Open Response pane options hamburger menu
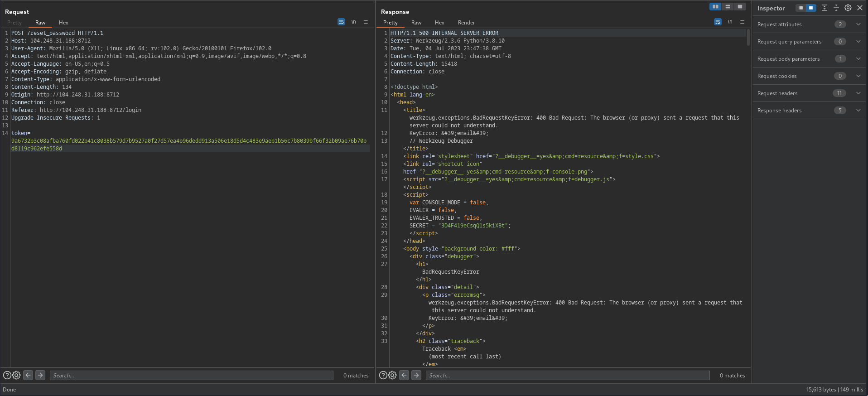Image resolution: width=868 pixels, height=396 pixels. [x=742, y=22]
